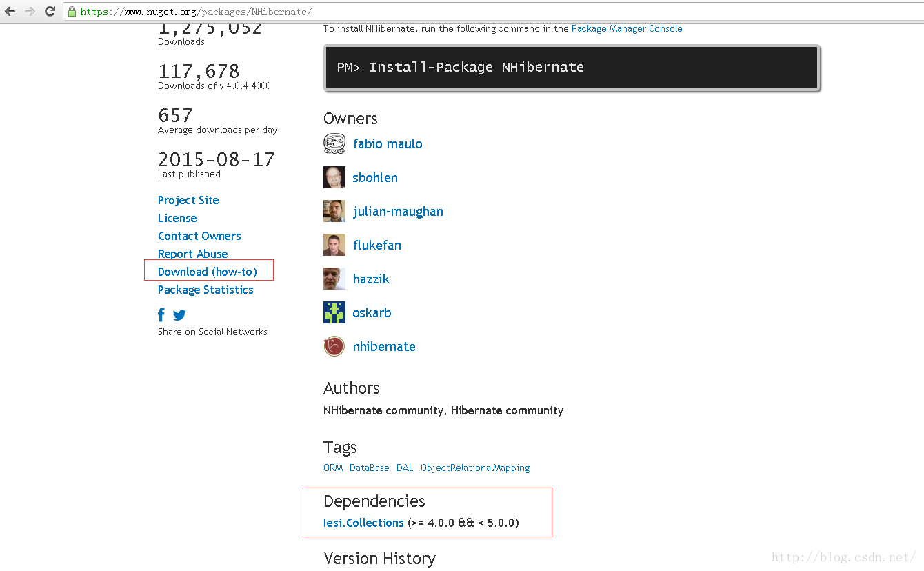
Task: Open the nhibernate owner logo avatar
Action: click(x=334, y=346)
